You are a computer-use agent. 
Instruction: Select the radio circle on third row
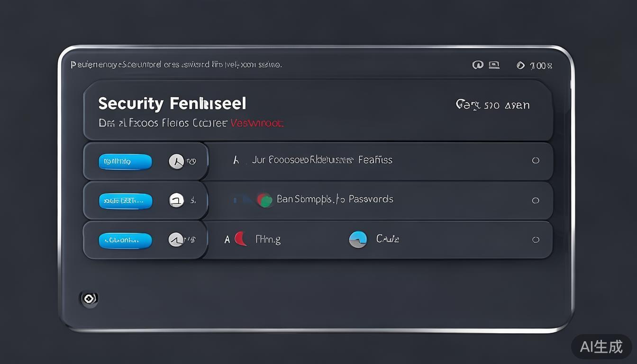click(536, 240)
